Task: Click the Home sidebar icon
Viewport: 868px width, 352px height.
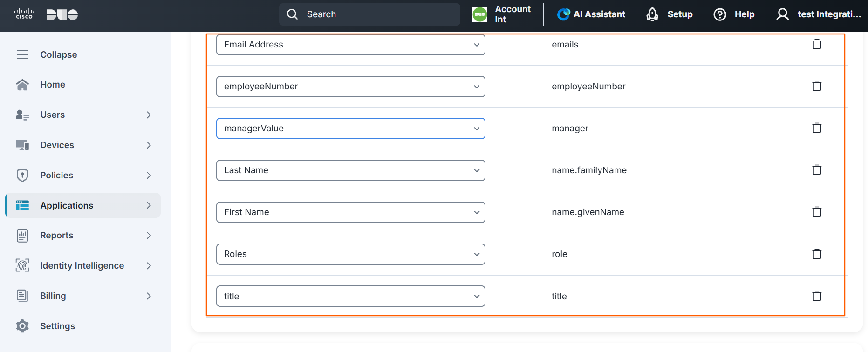Action: 22,85
